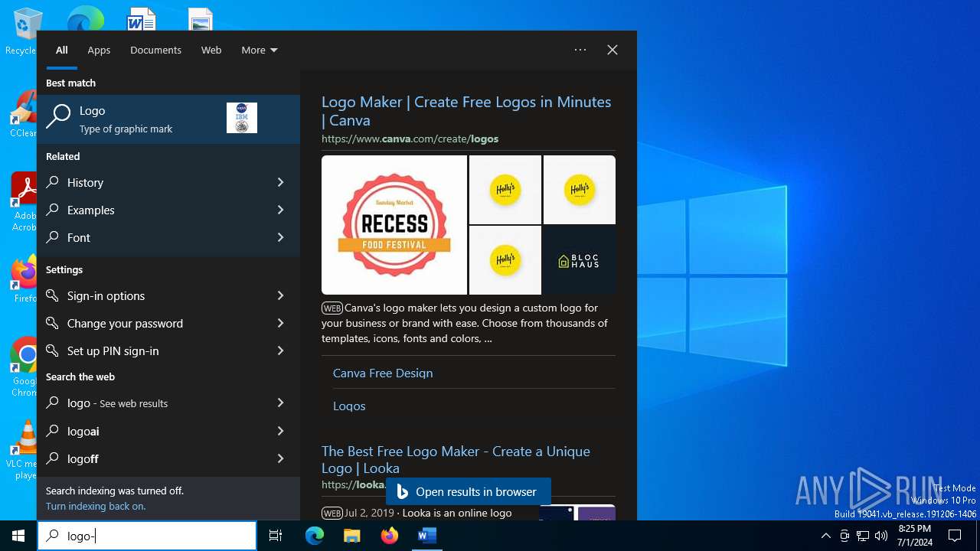Screen dimensions: 980x551
Task: Open the canva.com URL link
Action: pos(410,139)
